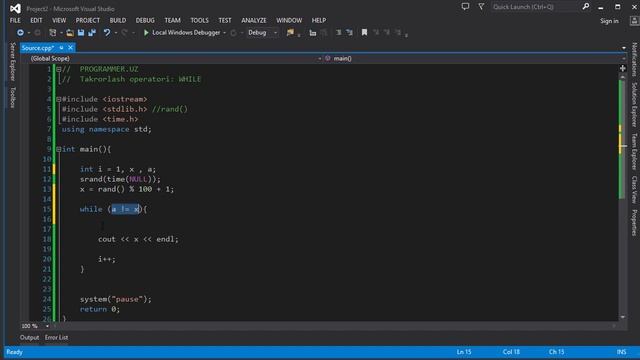Viewport: 640px width, 360px height.
Task: Click the vertical scrollbar down arrow
Action: point(622,317)
